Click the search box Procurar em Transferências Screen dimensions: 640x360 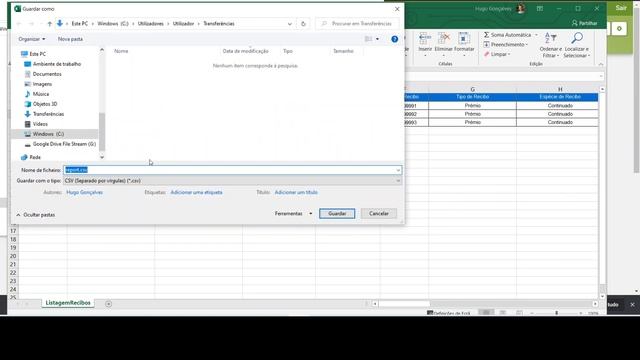pos(358,24)
